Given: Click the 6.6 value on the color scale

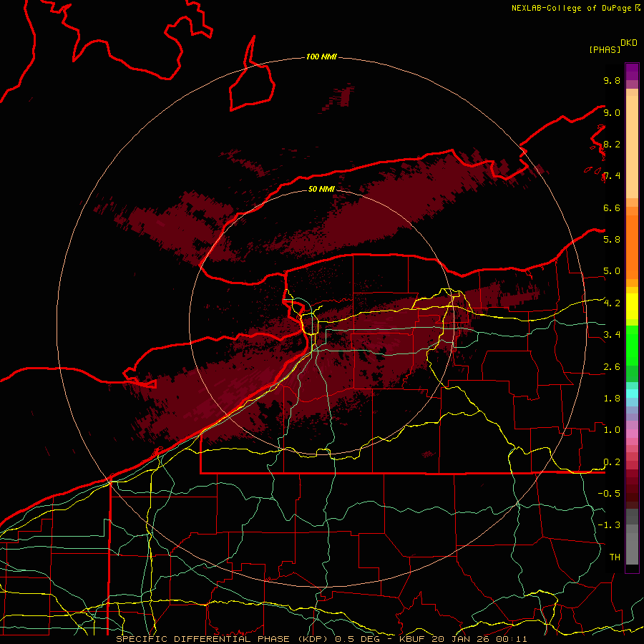Looking at the screenshot, I should coord(612,208).
